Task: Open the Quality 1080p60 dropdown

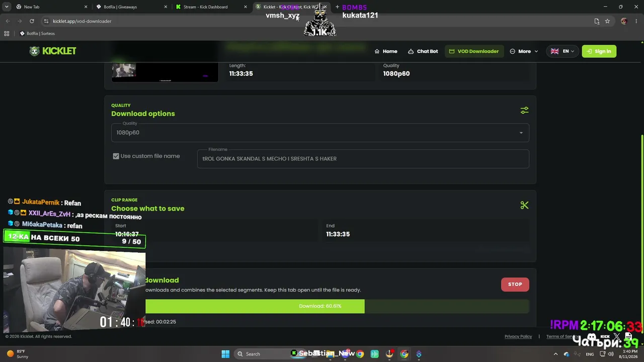Action: (320, 133)
